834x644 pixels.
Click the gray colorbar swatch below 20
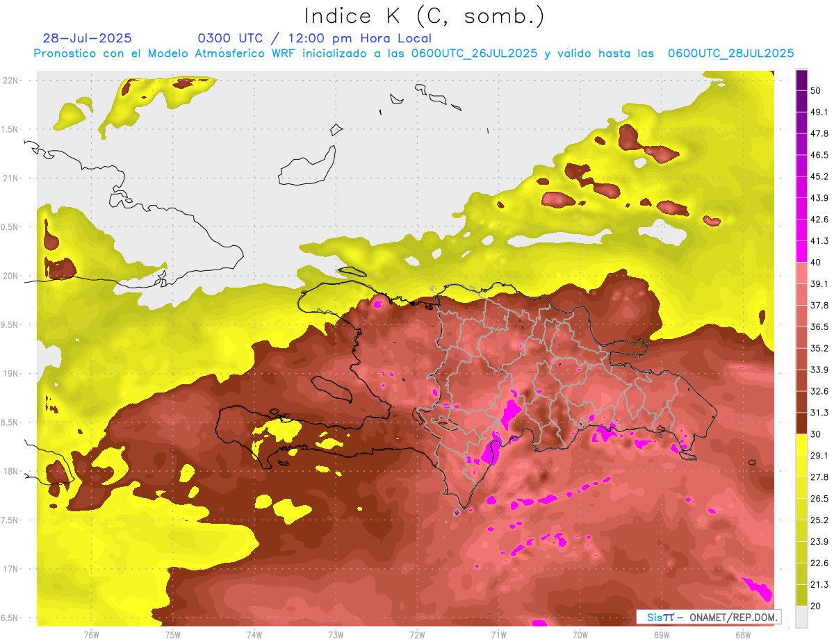(x=801, y=617)
